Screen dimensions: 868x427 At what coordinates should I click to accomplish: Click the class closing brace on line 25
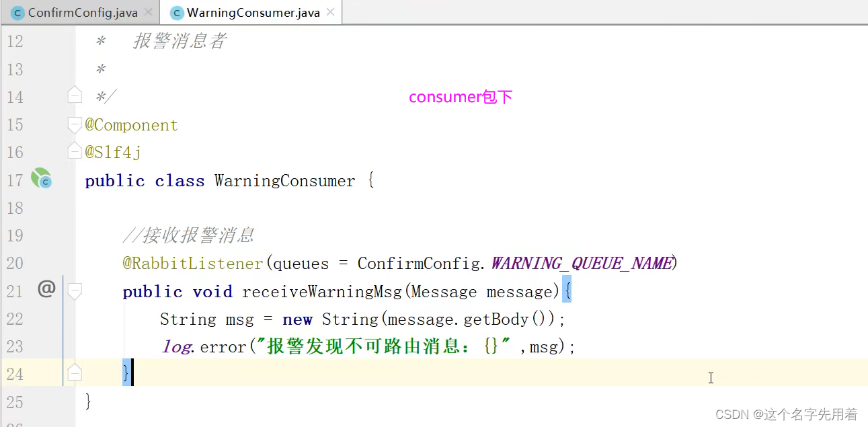(88, 401)
